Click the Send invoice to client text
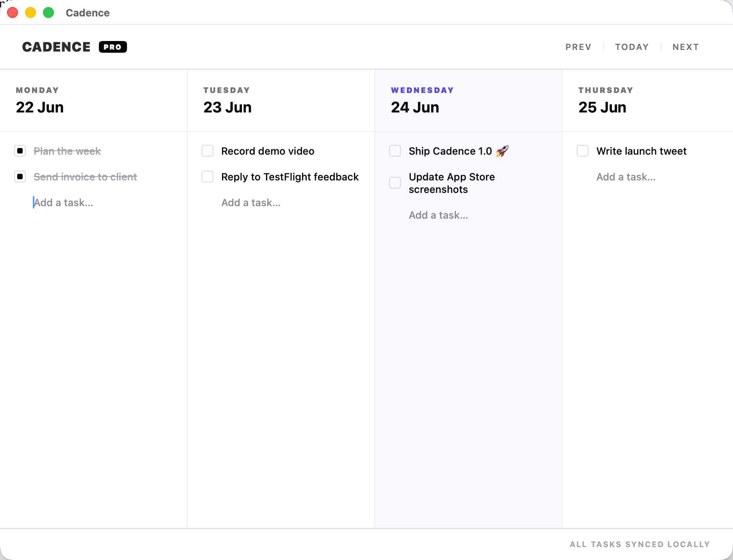Image resolution: width=733 pixels, height=560 pixels. (x=85, y=177)
